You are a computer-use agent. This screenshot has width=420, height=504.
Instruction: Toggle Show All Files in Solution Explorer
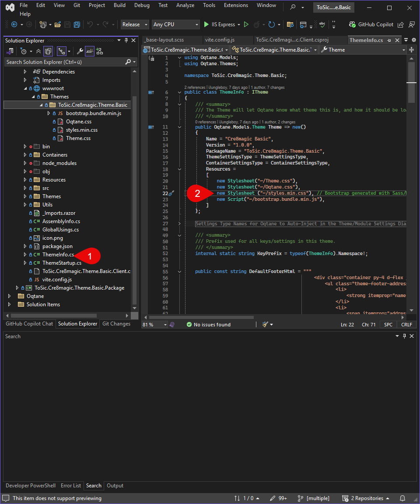pyautogui.click(x=48, y=51)
